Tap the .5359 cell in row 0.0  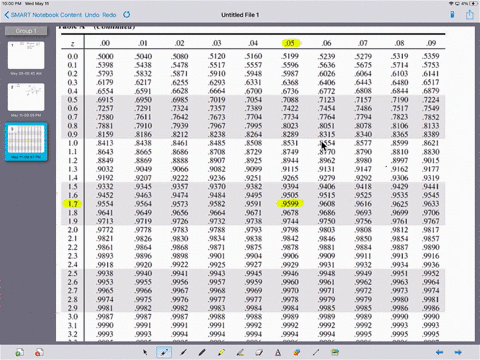(431, 56)
